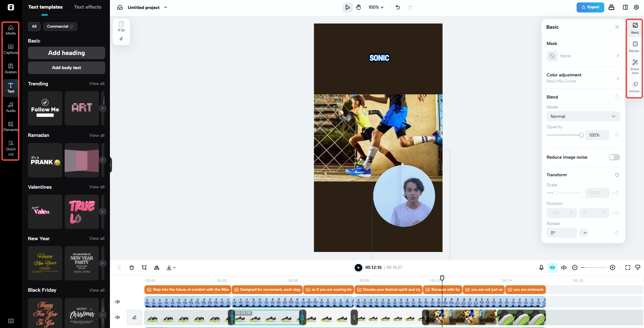Expand the Color adjustment section

coord(583,78)
